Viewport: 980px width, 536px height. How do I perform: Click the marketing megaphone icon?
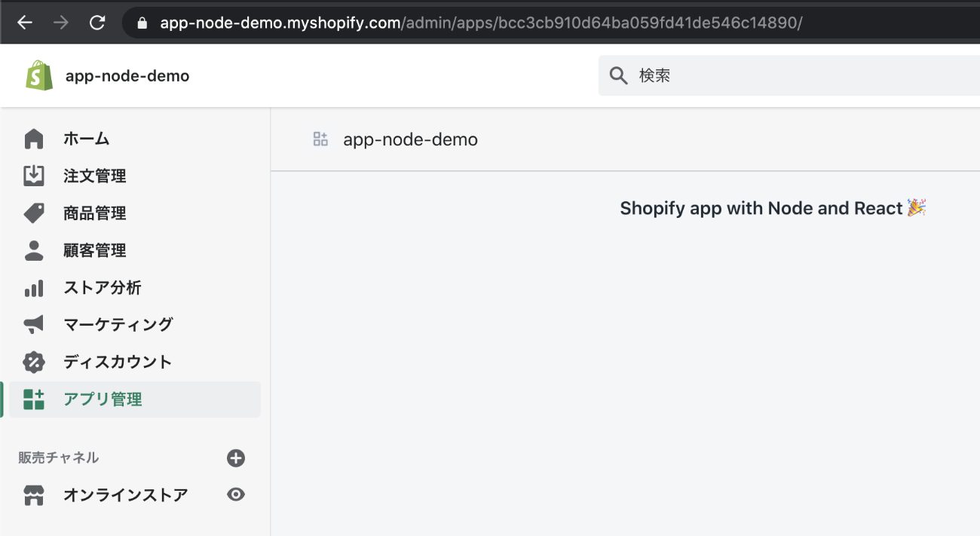[34, 324]
